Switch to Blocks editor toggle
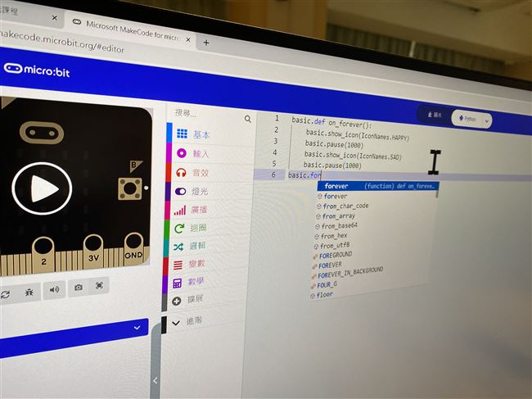 pyautogui.click(x=435, y=115)
